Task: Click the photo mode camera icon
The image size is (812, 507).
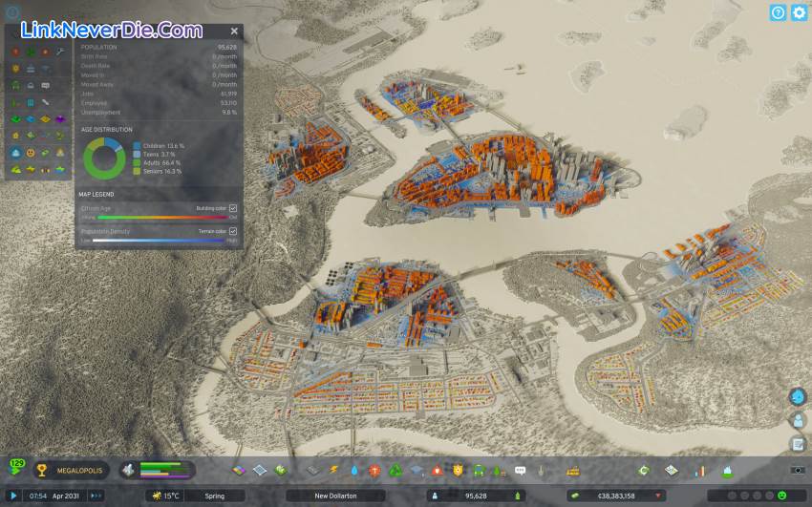Action: point(797,470)
